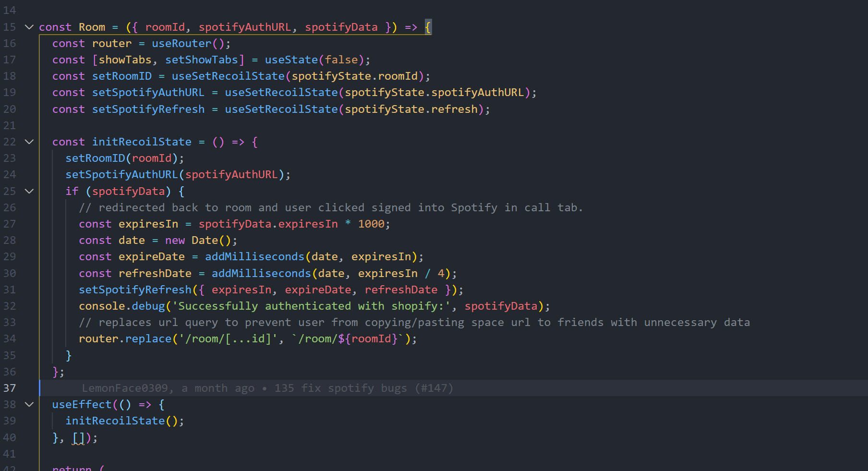The width and height of the screenshot is (868, 471).
Task: Click the 'useEffect' call on line 38
Action: coord(82,404)
